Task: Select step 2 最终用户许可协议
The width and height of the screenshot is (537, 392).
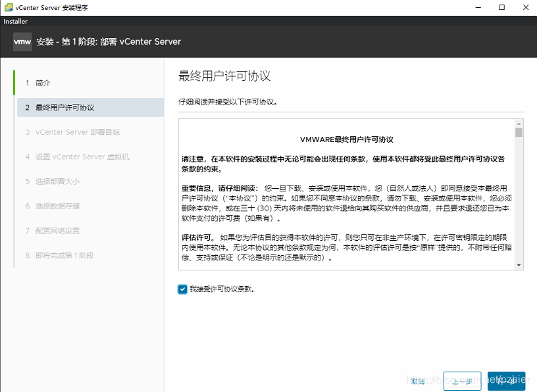Action: click(x=90, y=107)
